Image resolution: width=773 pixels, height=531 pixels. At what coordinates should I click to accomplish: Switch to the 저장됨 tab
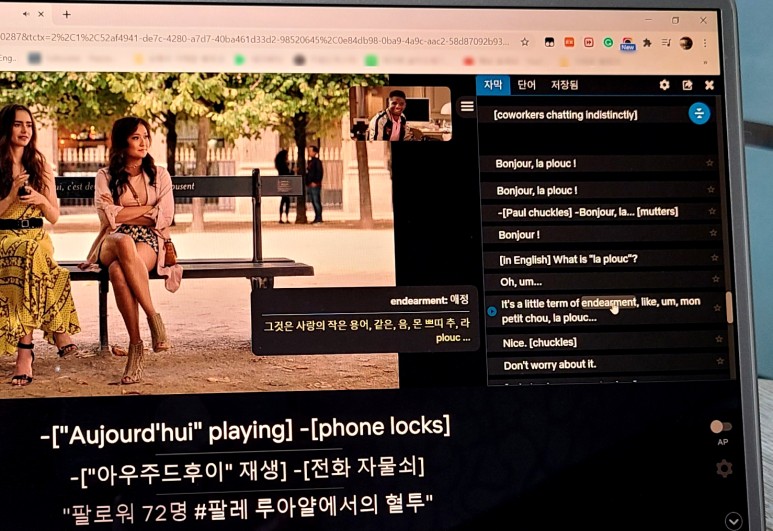click(x=564, y=85)
